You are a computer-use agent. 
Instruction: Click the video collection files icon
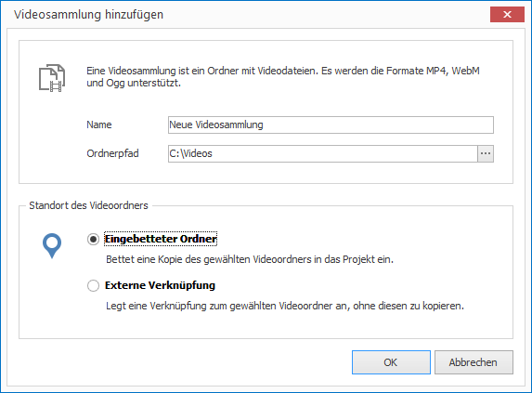52,78
